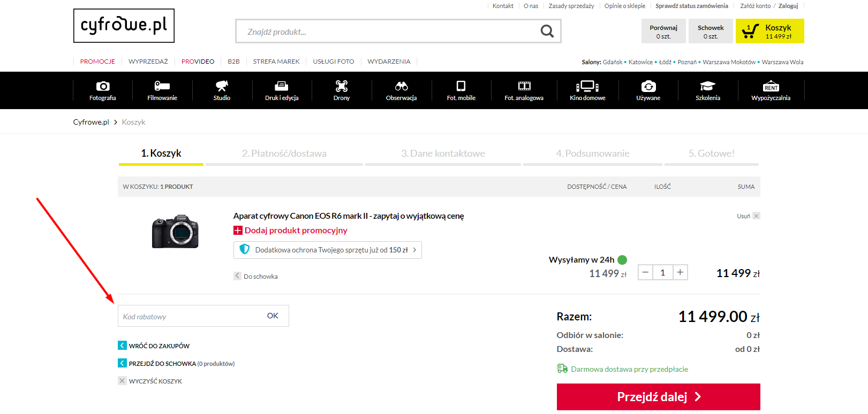The width and height of the screenshot is (868, 414).
Task: Open the Obserwacja binoculars category
Action: click(402, 90)
